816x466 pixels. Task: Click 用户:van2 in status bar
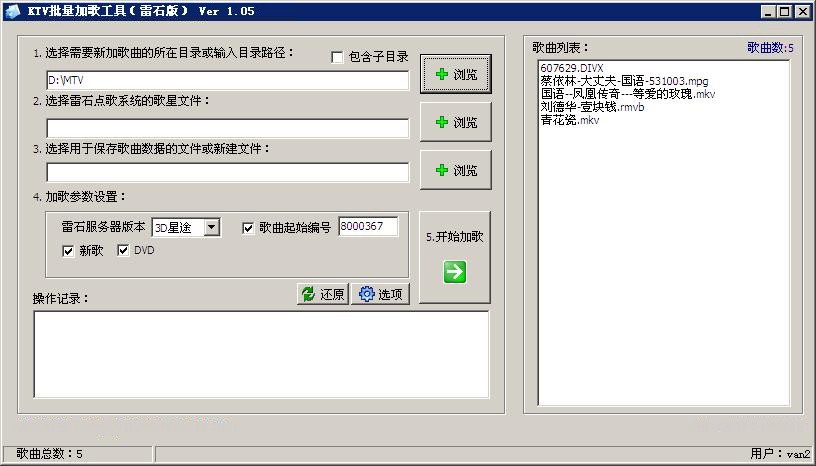781,454
